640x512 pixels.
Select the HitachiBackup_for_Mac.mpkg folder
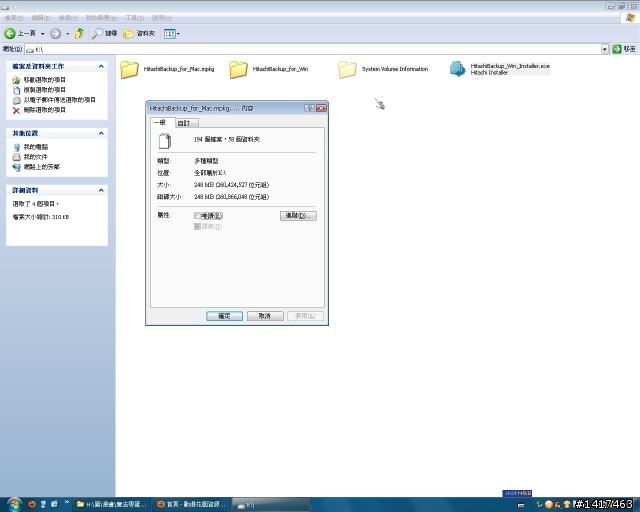(x=167, y=69)
